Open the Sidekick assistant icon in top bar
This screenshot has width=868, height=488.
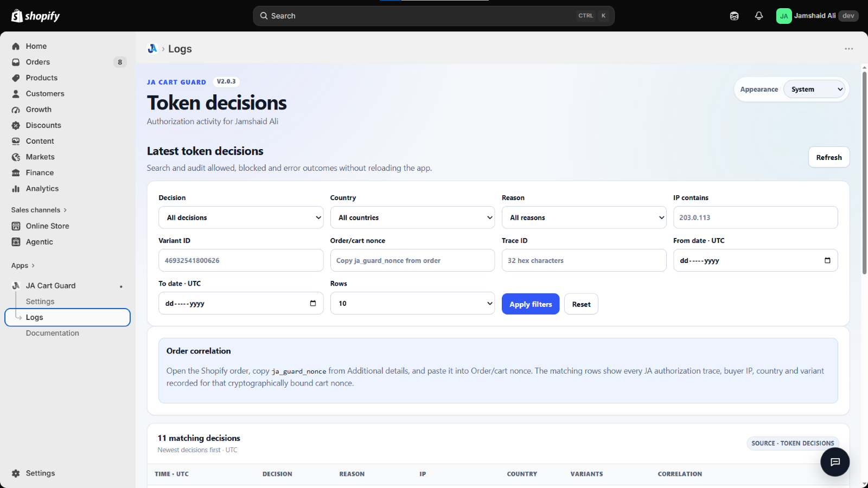(734, 16)
